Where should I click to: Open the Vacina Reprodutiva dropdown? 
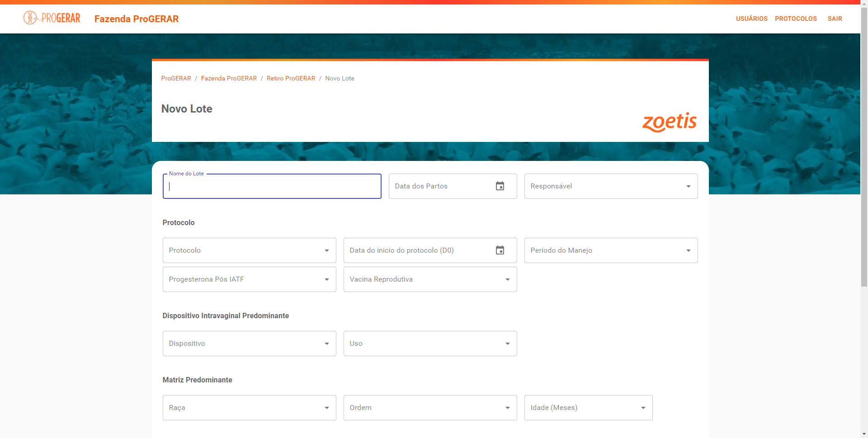[429, 279]
